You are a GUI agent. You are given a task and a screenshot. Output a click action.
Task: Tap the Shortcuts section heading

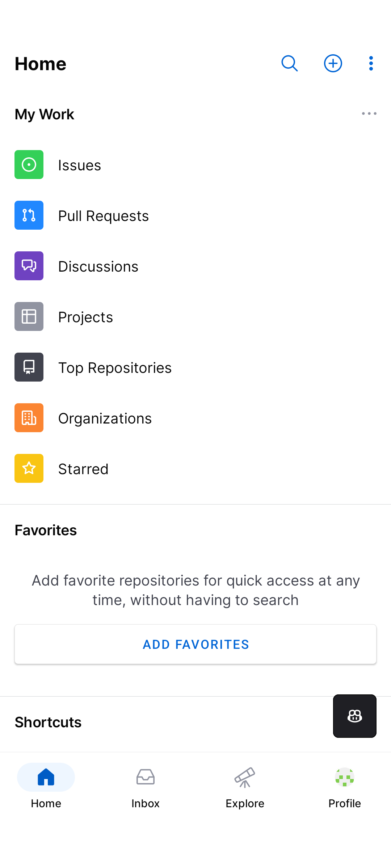48,722
